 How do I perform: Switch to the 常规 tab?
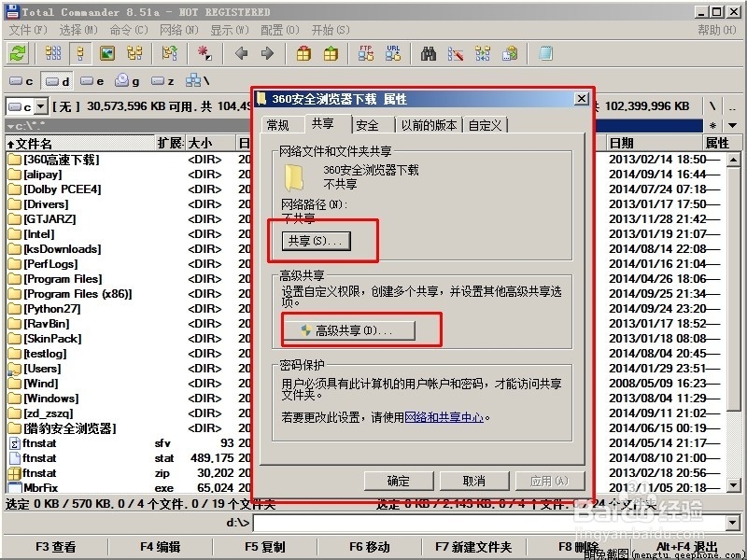tap(277, 125)
